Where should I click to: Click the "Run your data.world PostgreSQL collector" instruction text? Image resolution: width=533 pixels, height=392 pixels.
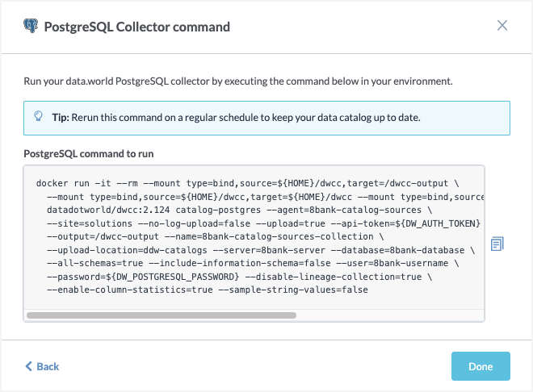(x=238, y=81)
